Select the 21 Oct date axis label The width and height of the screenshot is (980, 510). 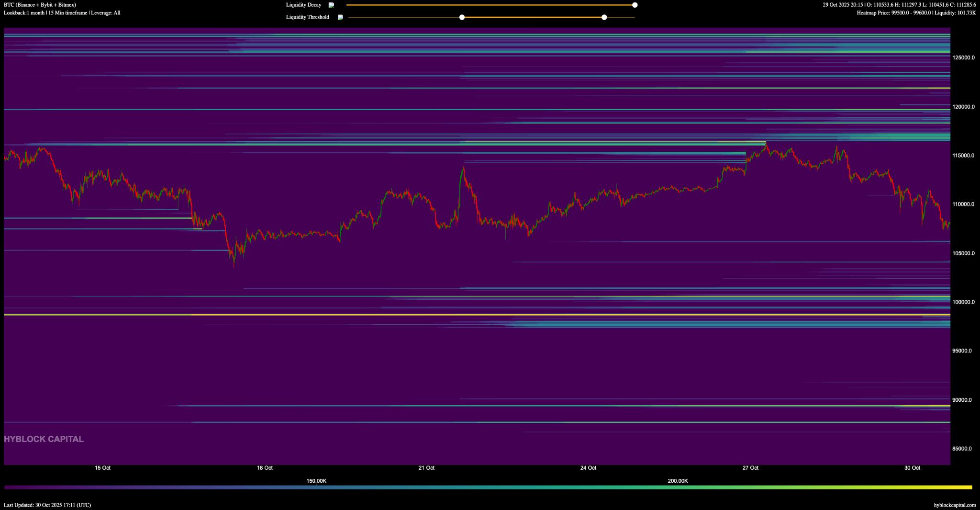(426, 468)
